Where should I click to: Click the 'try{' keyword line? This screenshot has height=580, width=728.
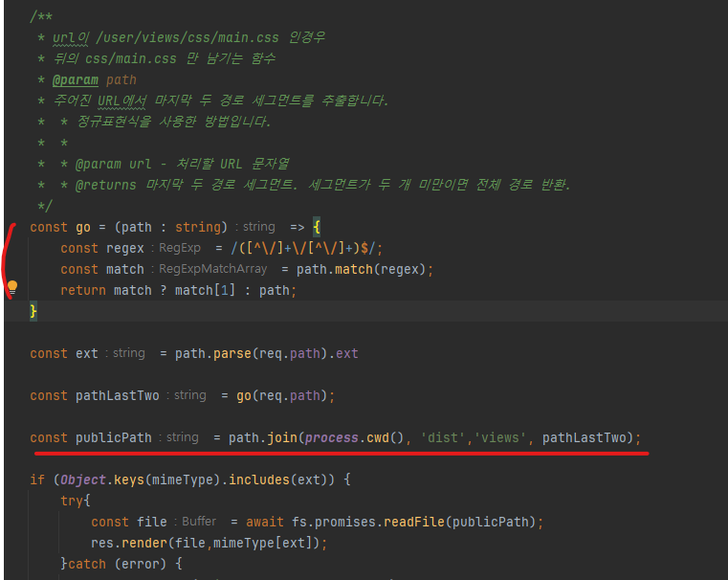point(76,501)
